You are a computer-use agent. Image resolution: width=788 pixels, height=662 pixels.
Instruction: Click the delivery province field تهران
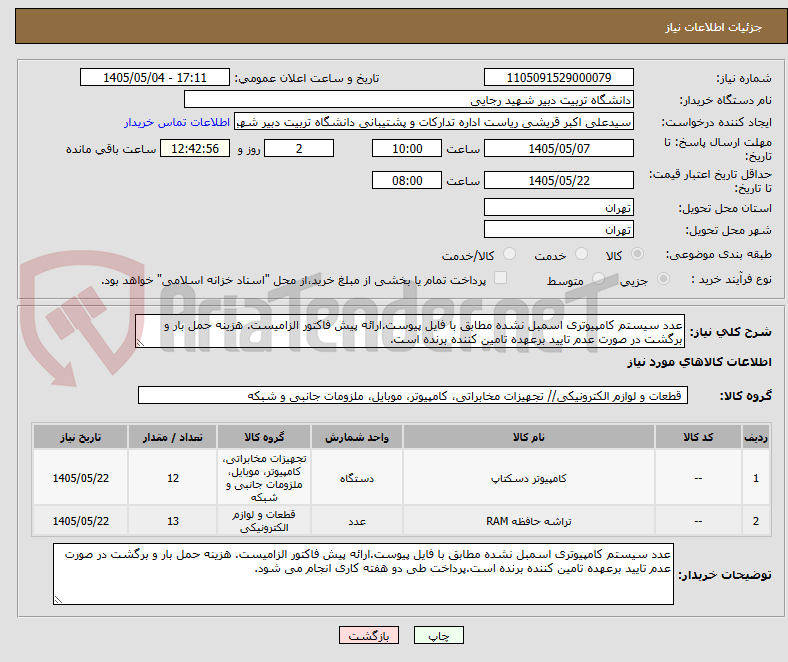[x=559, y=207]
